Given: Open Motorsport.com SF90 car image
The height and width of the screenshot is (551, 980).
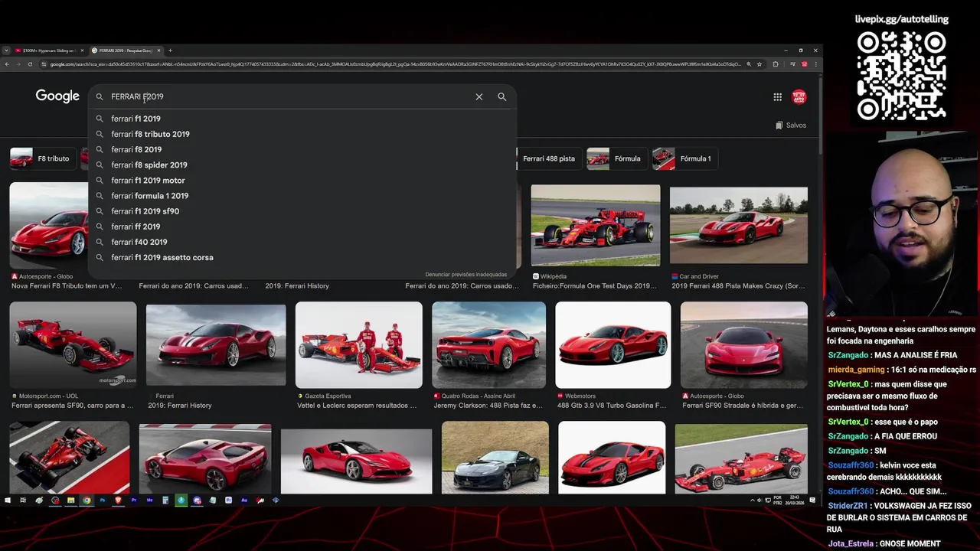Looking at the screenshot, I should 73,344.
